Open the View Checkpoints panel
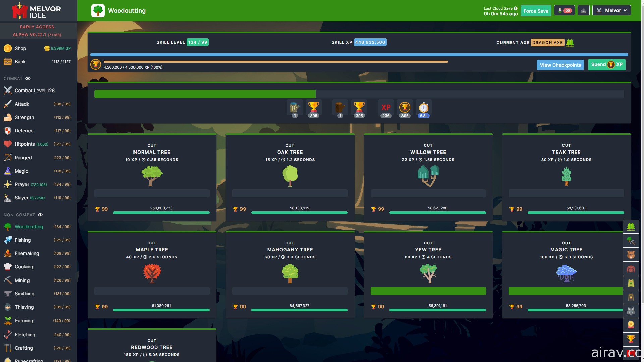644x362 pixels. [x=560, y=65]
